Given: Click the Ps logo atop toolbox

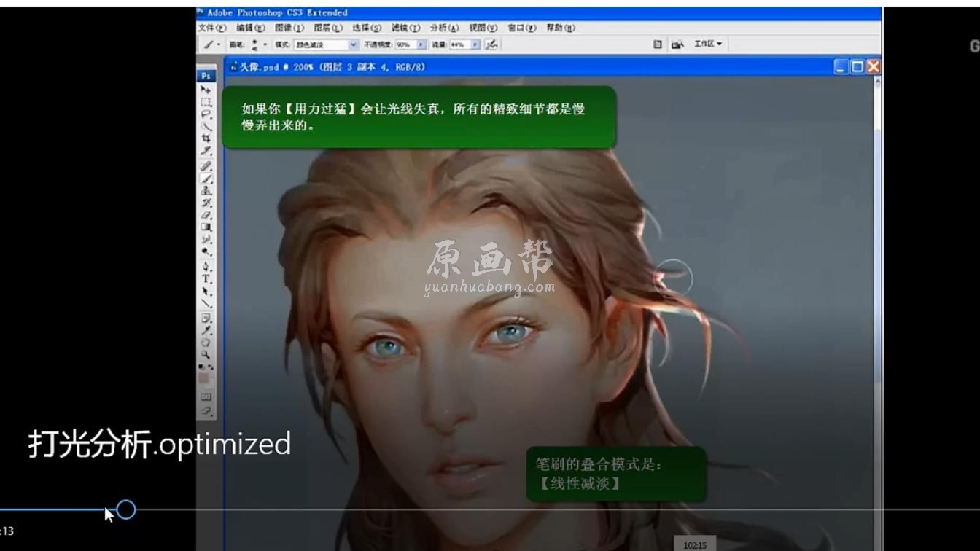Looking at the screenshot, I should click(x=206, y=76).
